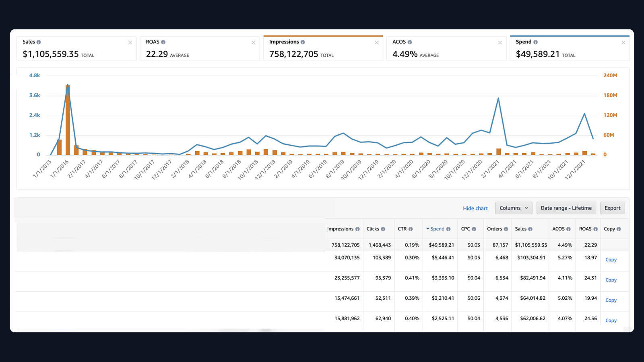Click Copy link in the $5,446.41 spend row
This screenshot has height=362, width=644.
coord(611,260)
